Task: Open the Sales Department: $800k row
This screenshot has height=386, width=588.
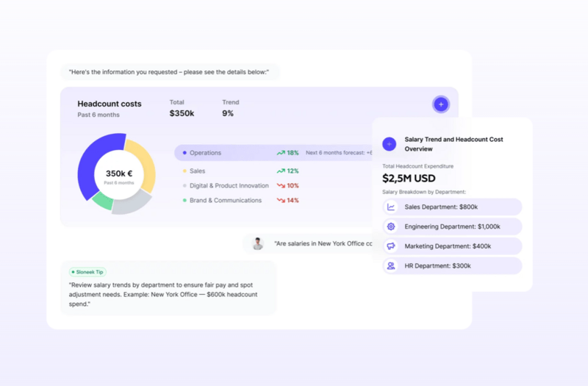Action: pyautogui.click(x=452, y=207)
